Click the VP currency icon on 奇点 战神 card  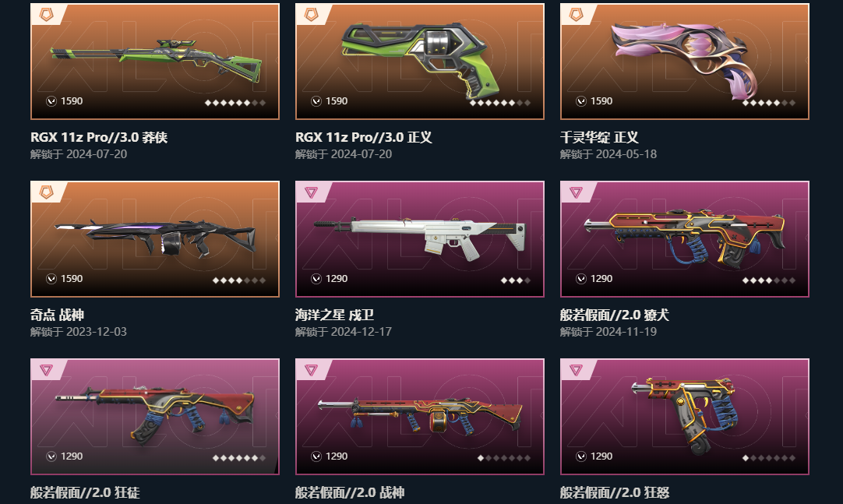51,278
